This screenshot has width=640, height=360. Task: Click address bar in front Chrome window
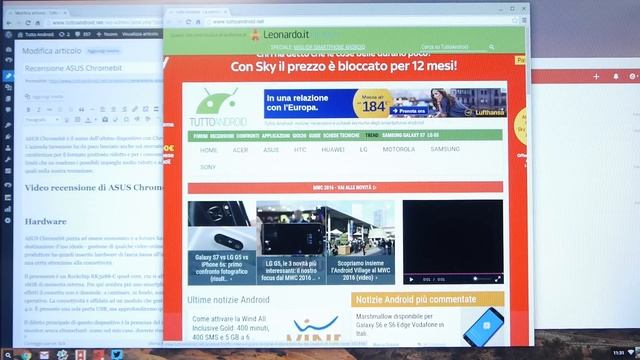coord(358,21)
